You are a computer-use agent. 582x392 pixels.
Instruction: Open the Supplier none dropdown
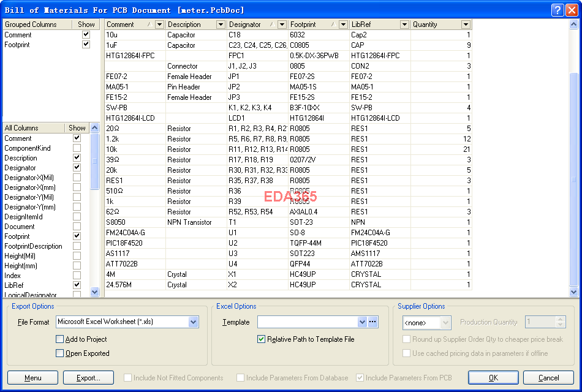pos(445,323)
